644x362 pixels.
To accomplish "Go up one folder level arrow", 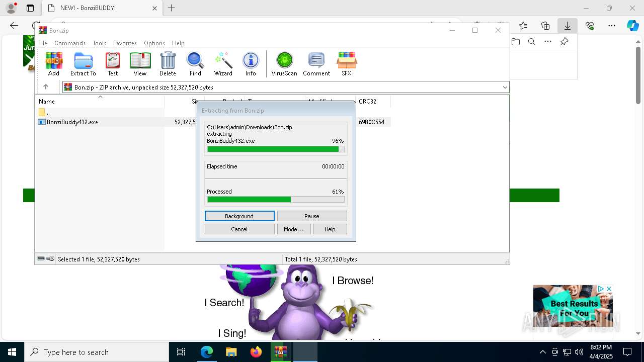I will click(x=45, y=87).
